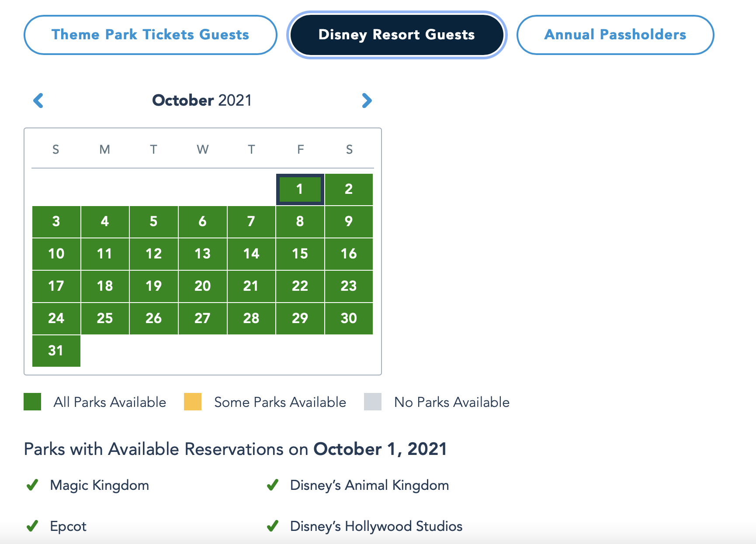Advance to next month arrow
756x544 pixels.
[367, 100]
